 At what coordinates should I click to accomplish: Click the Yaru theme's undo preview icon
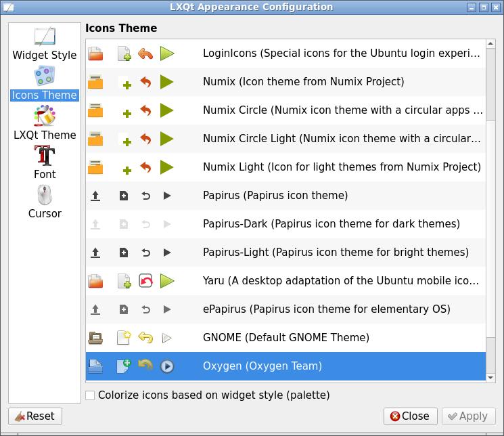click(145, 280)
